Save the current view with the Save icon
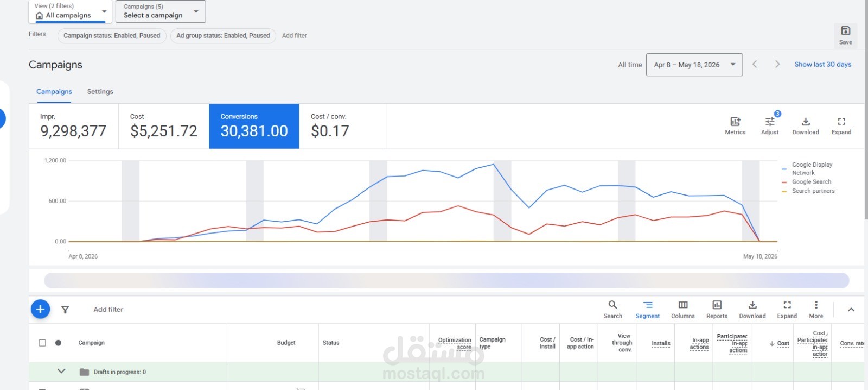868x390 pixels. [x=845, y=35]
